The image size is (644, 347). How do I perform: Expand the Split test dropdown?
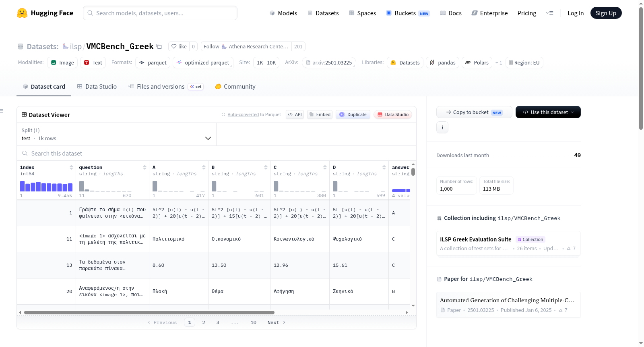[117, 134]
